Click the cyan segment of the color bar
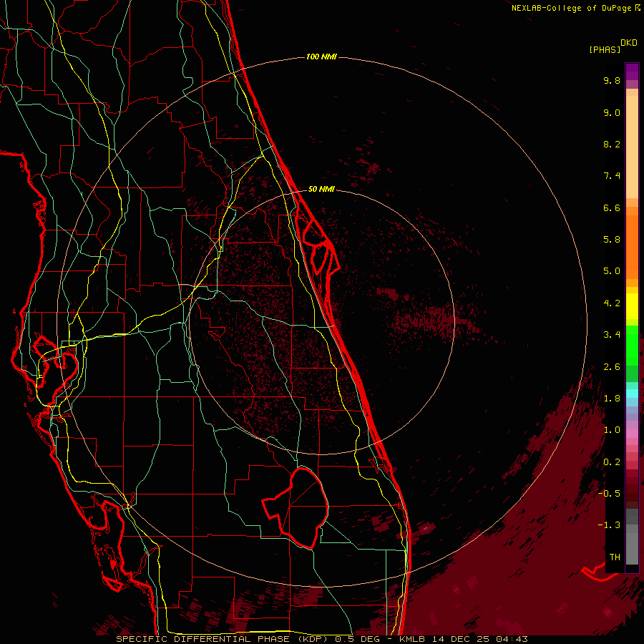This screenshot has width=644, height=644. [x=632, y=394]
